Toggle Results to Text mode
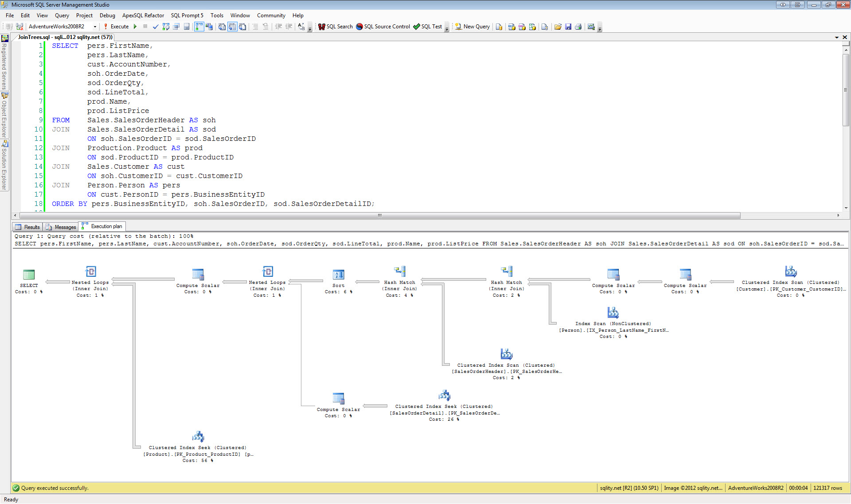The width and height of the screenshot is (851, 504). [x=222, y=27]
